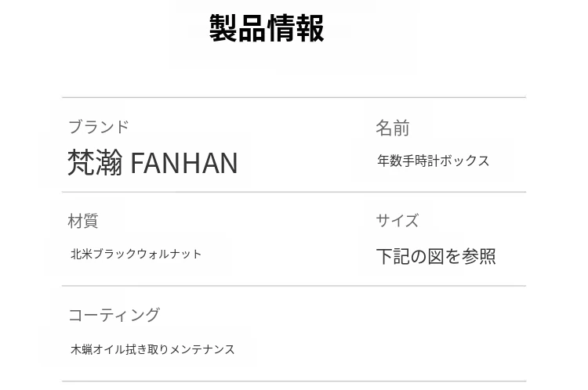Click the 製品情報 heading
588x390 pixels.
point(267,28)
